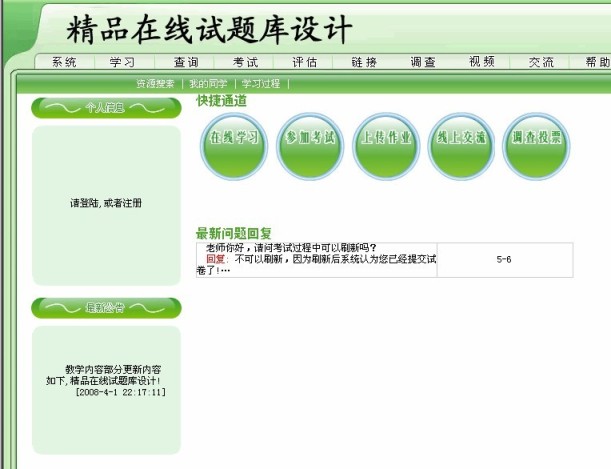This screenshot has height=469, width=611.
Task: Click the 在线学习 round button
Action: tap(235, 139)
